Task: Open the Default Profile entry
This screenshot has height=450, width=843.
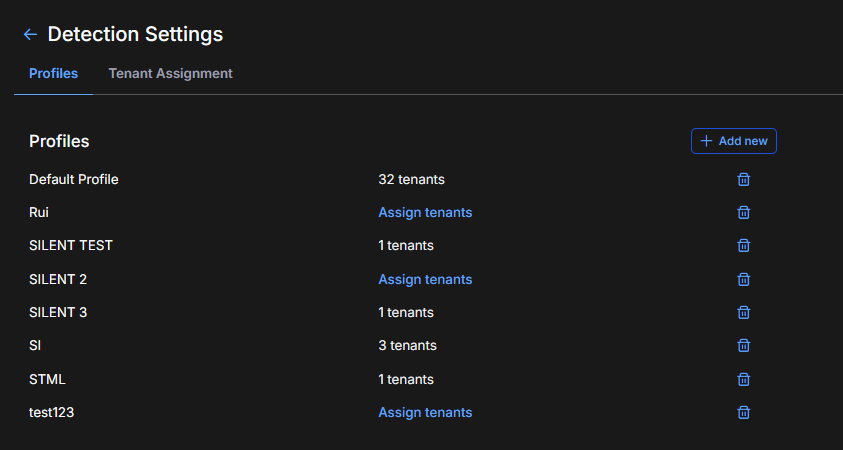Action: (74, 179)
